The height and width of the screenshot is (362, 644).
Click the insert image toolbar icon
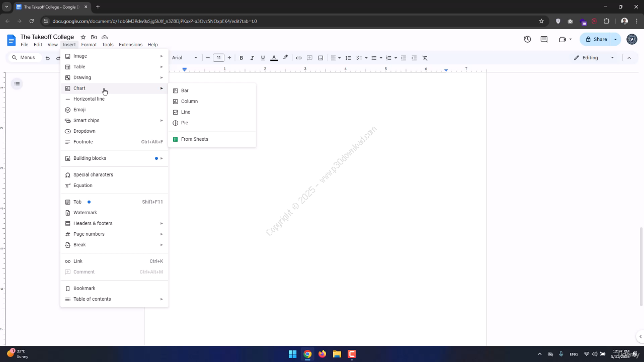tap(320, 58)
